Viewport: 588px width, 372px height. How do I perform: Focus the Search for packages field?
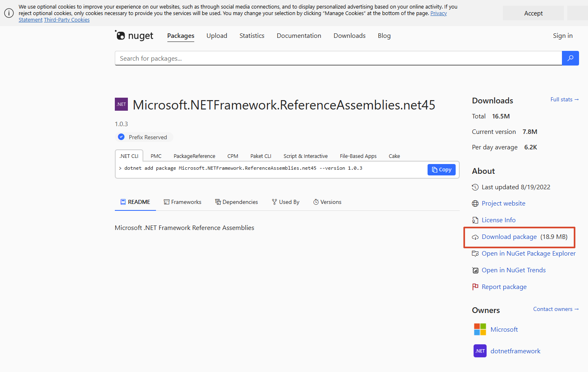pyautogui.click(x=338, y=58)
